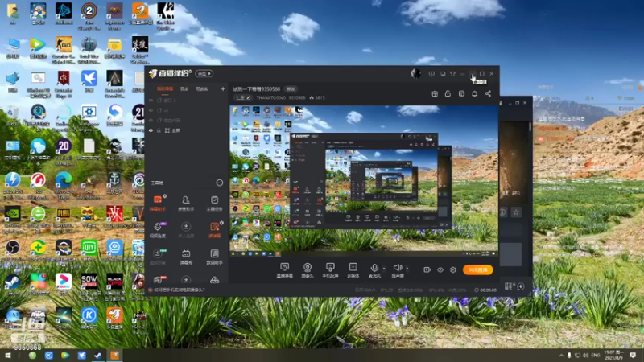Toggle visibility eye of second source row

point(151,110)
